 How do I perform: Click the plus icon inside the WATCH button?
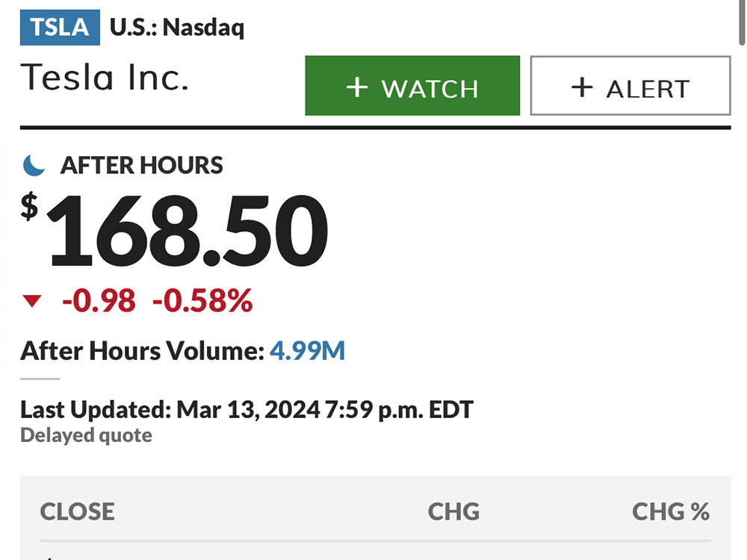click(357, 86)
